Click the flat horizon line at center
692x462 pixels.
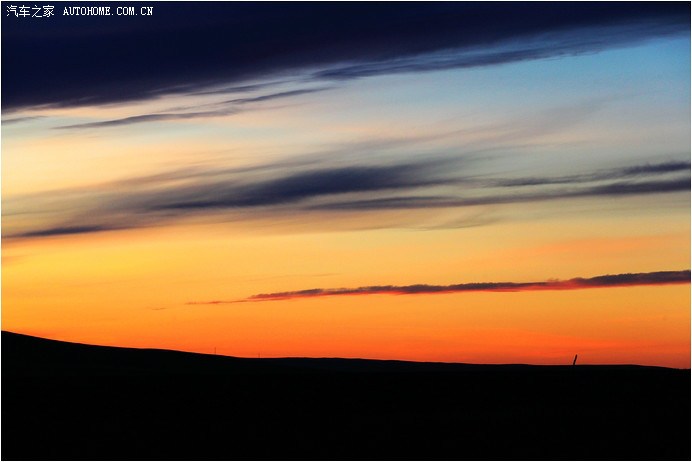(x=346, y=360)
